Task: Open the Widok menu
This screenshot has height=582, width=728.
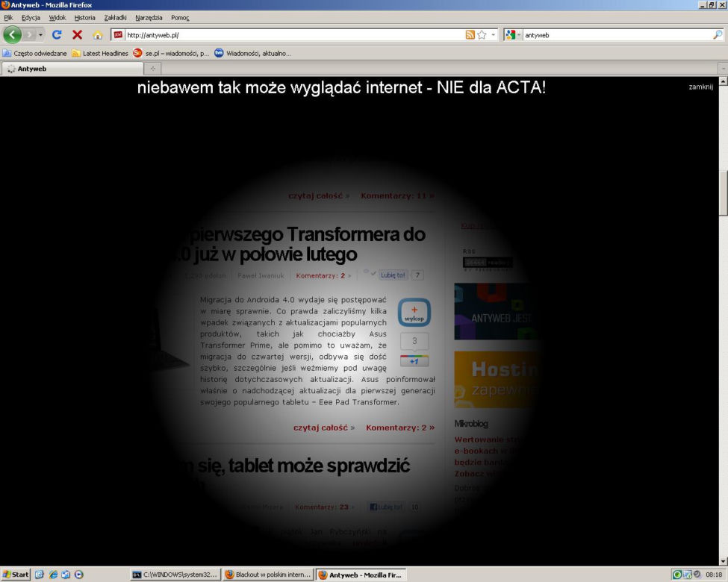Action: [x=57, y=18]
